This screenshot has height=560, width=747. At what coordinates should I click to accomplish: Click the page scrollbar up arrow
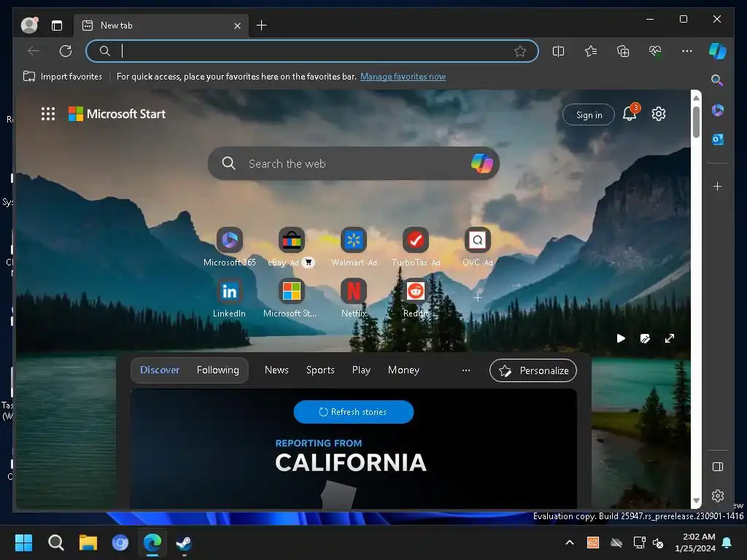tap(696, 98)
